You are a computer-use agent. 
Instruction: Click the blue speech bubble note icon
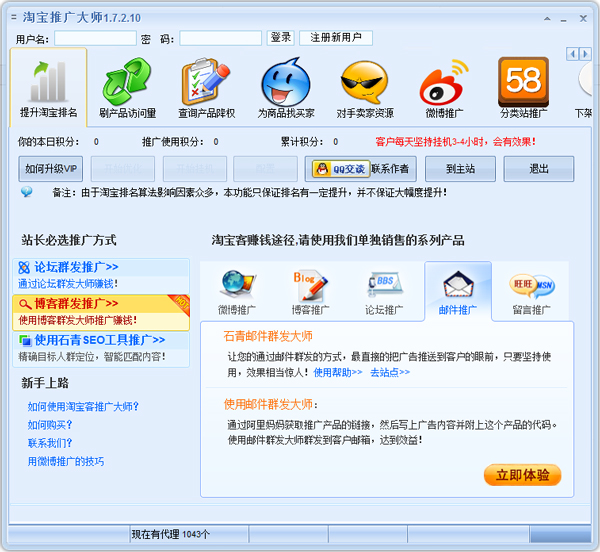tap(27, 192)
